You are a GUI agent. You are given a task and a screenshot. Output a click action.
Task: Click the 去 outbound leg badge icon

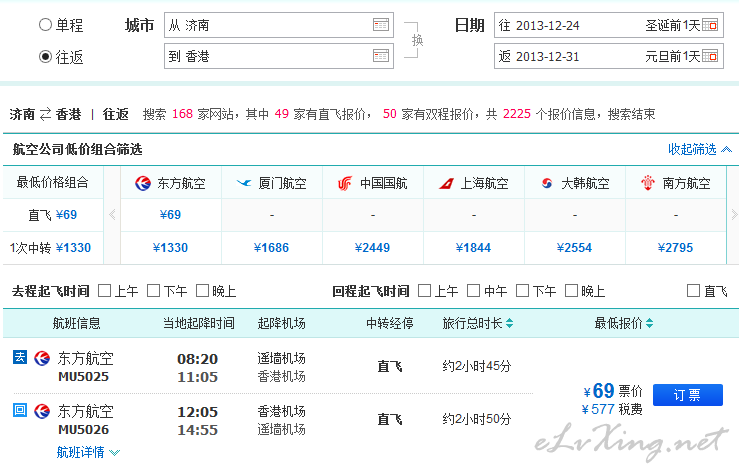click(x=20, y=357)
